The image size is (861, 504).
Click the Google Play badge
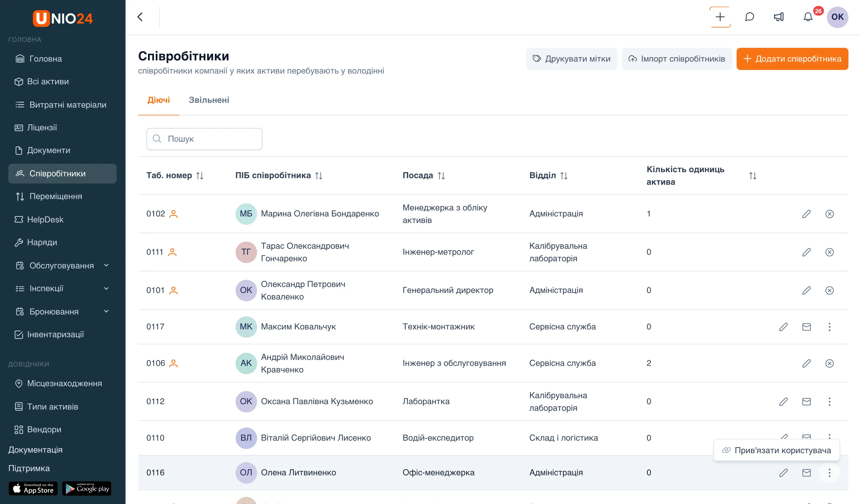click(87, 489)
